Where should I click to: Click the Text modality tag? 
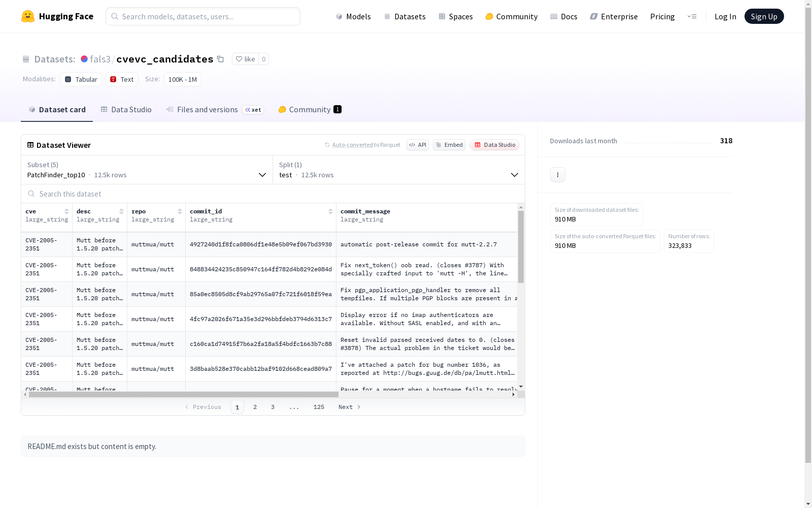click(x=122, y=79)
